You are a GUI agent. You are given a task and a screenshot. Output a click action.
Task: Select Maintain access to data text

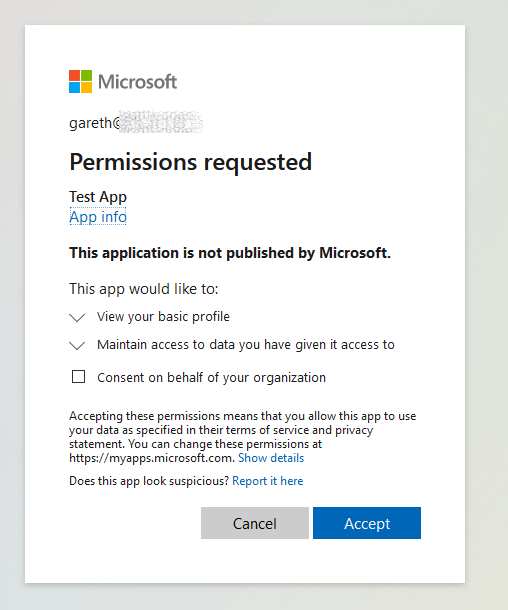click(246, 345)
